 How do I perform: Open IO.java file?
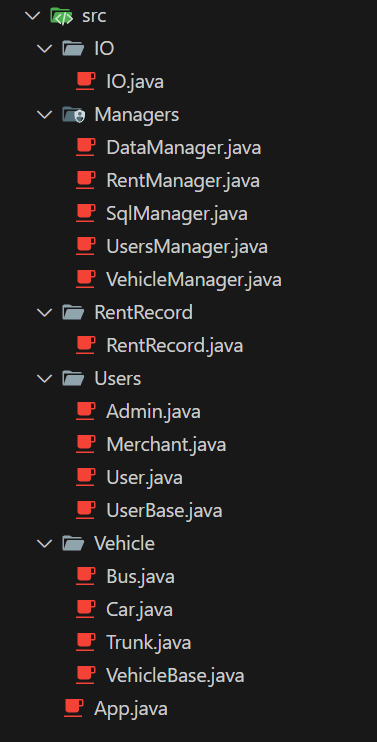pyautogui.click(x=135, y=82)
